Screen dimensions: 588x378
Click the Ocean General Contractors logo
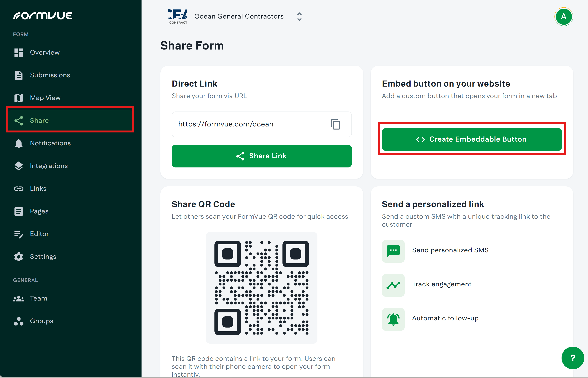click(x=177, y=16)
